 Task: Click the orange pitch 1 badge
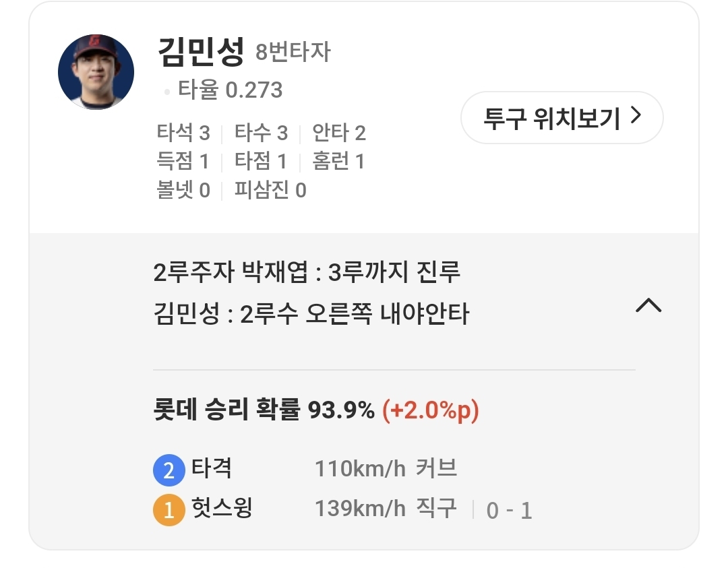tap(169, 510)
